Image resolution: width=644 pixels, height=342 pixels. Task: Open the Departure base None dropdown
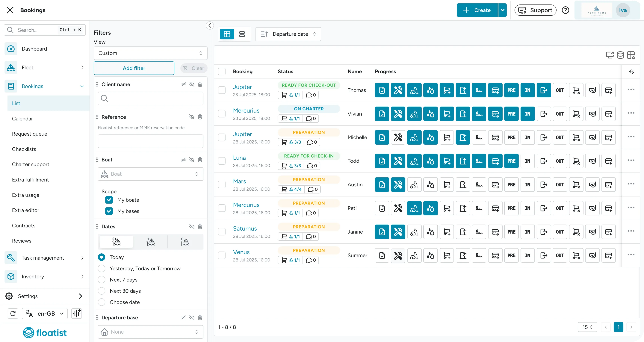point(150,332)
